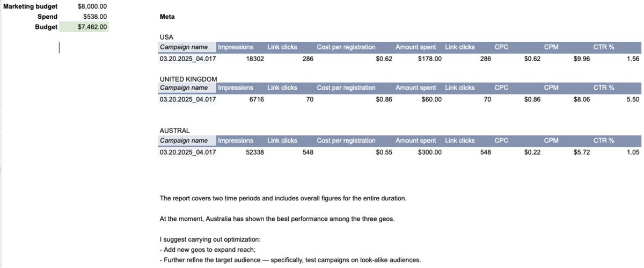644x268 pixels.
Task: Click the $8,000.00 marketing budget value
Action: point(92,7)
